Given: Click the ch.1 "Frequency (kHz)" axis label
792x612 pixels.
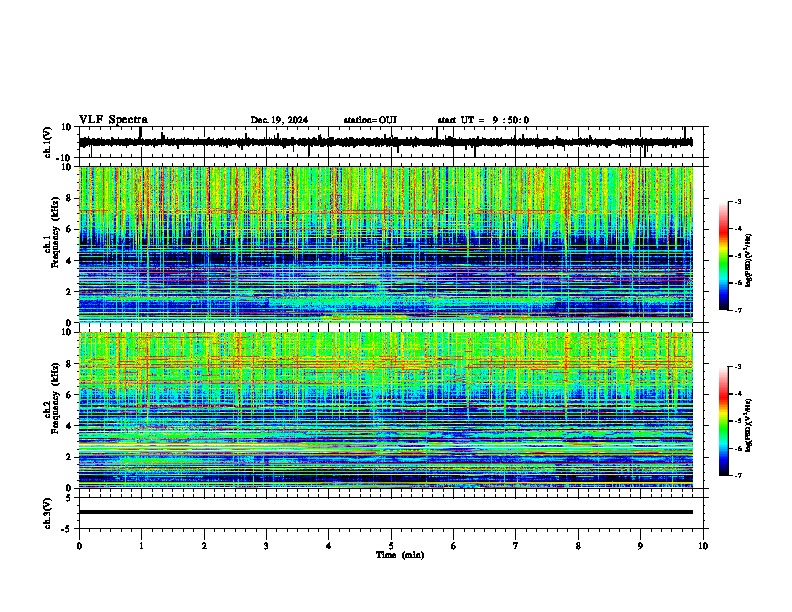Looking at the screenshot, I should click(55, 233).
